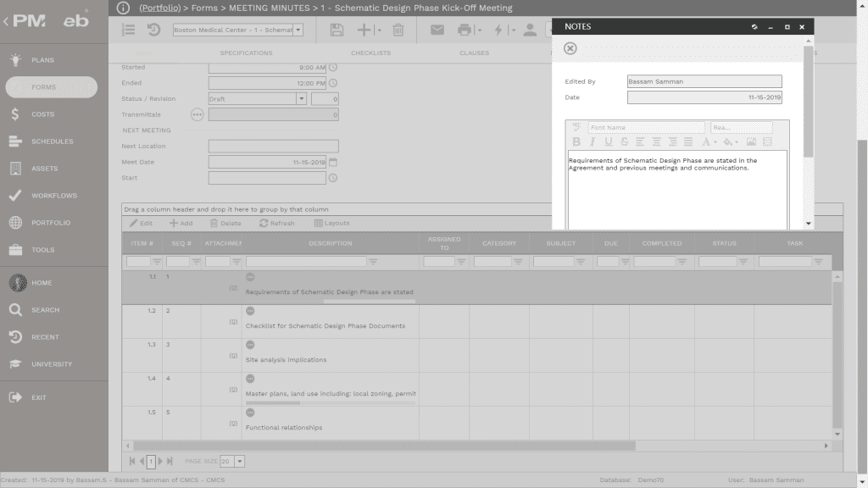Screen dimensions: 868x488
Task: Expand the print options arrow
Action: pos(480,30)
